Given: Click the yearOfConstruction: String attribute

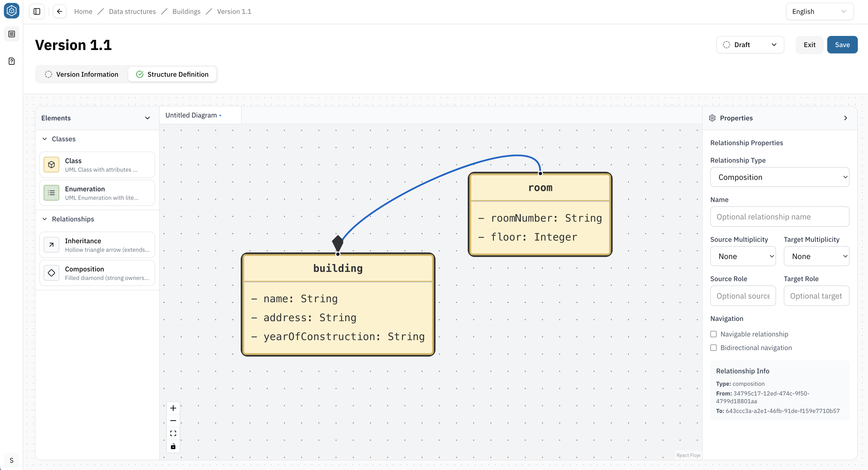Looking at the screenshot, I should (x=338, y=336).
